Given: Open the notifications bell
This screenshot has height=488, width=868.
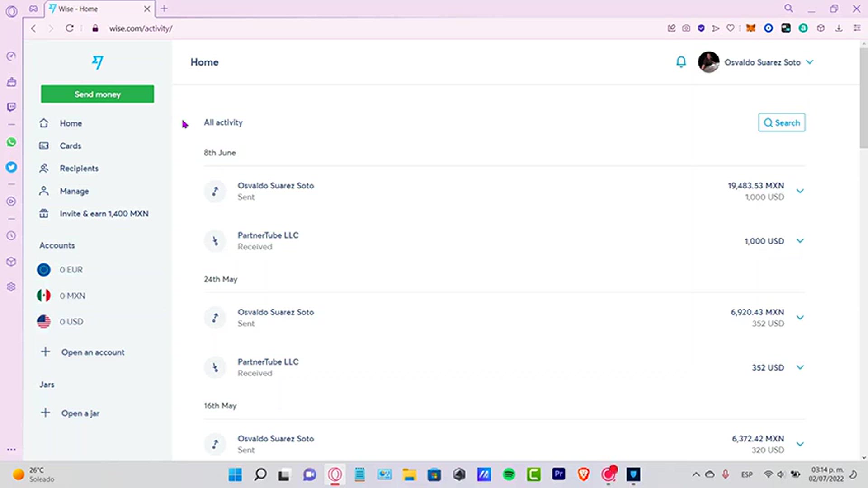Looking at the screenshot, I should click(681, 62).
